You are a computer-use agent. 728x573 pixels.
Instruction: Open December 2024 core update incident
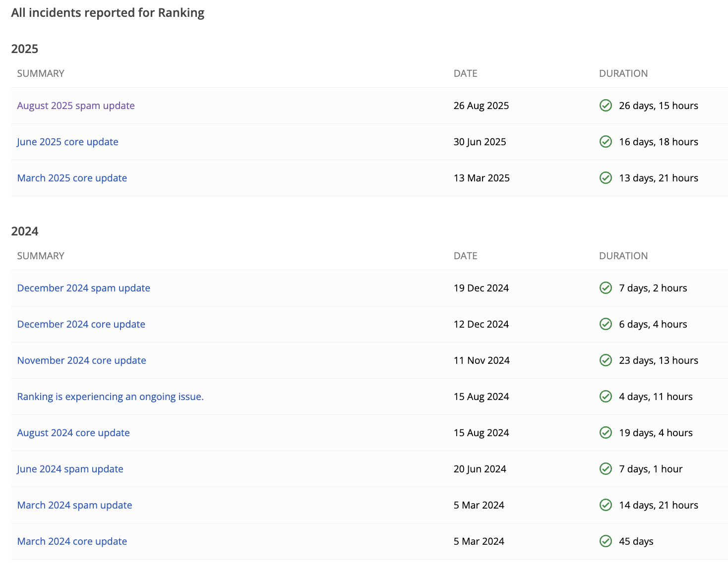[81, 324]
